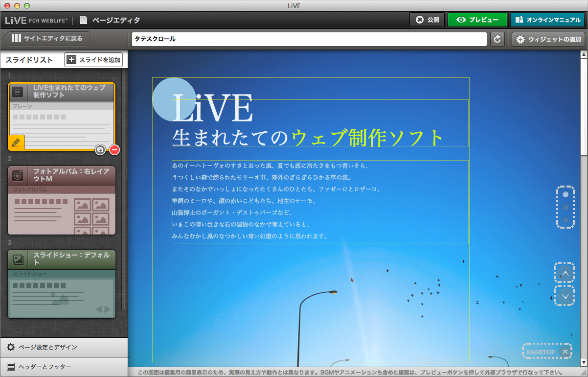The width and height of the screenshot is (588, 377).
Task: Select the LiVE heading text on canvas
Action: tap(212, 108)
